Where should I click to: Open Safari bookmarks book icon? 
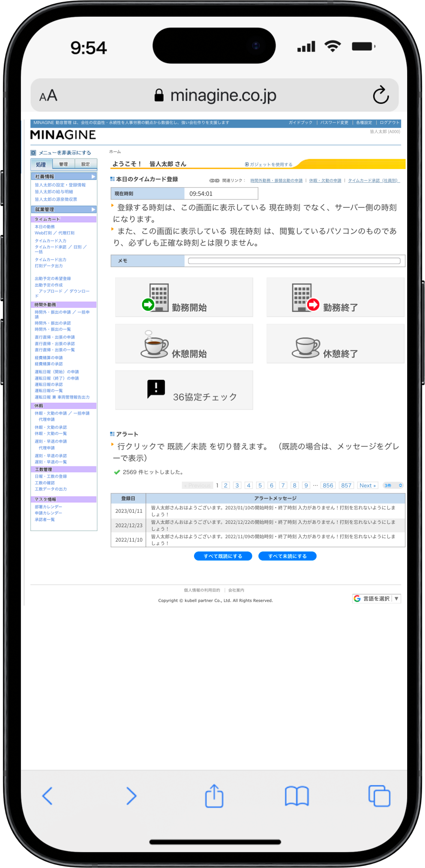point(297,796)
